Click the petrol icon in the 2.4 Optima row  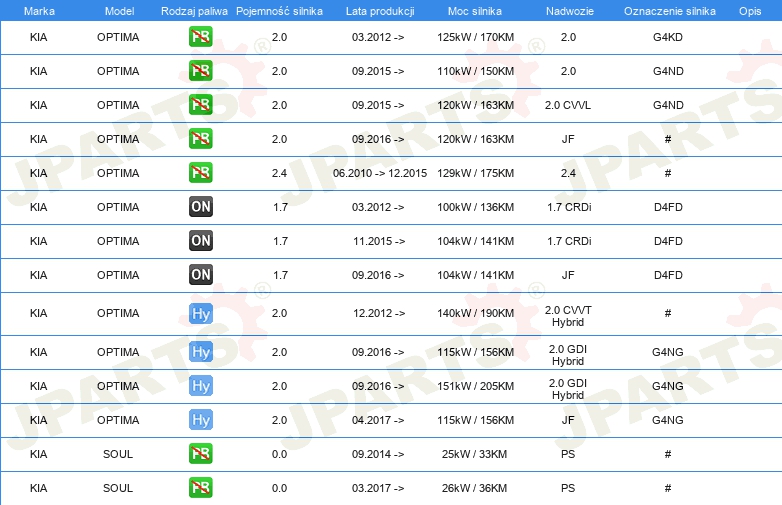[200, 172]
